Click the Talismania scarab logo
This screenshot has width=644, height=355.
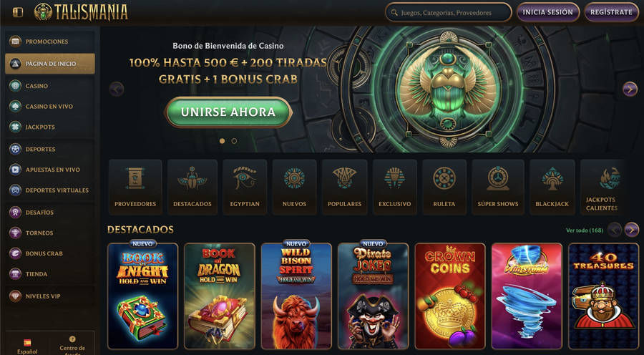(x=81, y=12)
